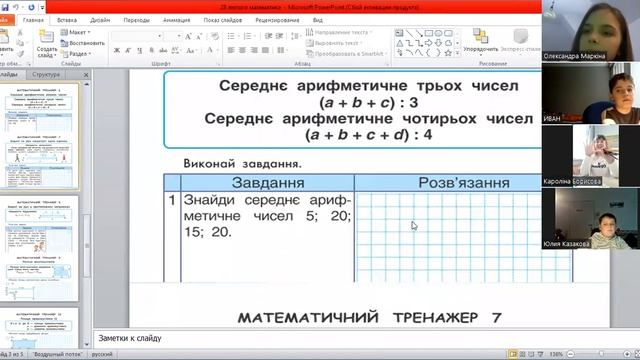Image resolution: width=640 pixels, height=360 pixels.
Task: Click the decrease indent icon
Action: tap(268, 37)
